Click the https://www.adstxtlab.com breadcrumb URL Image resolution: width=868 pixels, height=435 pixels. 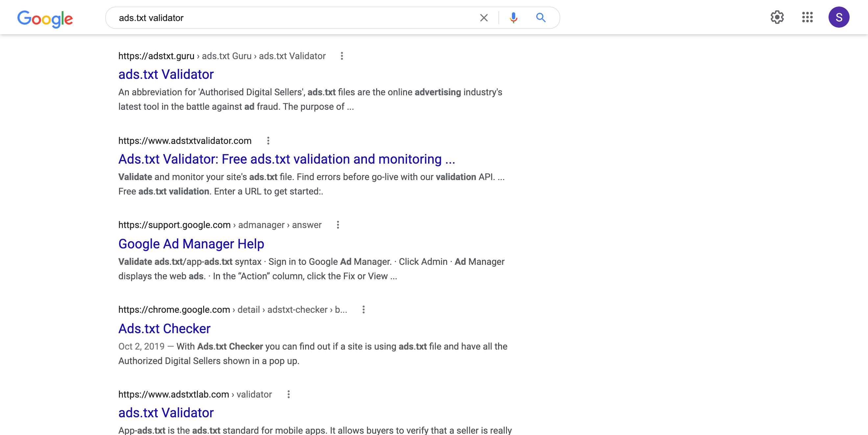coord(174,395)
